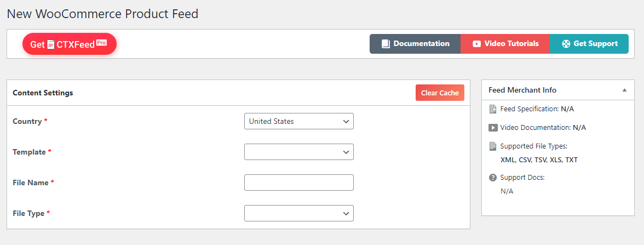Click the Feed Specification: N/A text
Image resolution: width=644 pixels, height=245 pixels.
coord(537,109)
